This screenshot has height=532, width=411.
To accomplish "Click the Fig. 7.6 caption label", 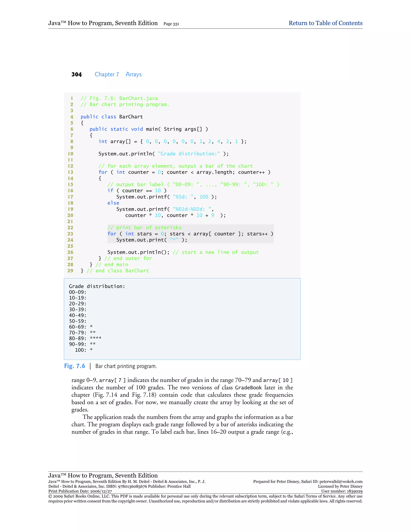I will 74,366.
